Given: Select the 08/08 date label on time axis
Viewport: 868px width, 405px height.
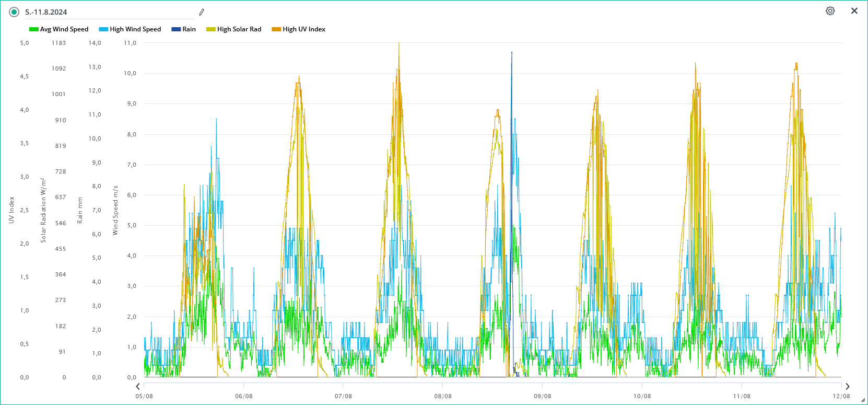Looking at the screenshot, I should 443,396.
